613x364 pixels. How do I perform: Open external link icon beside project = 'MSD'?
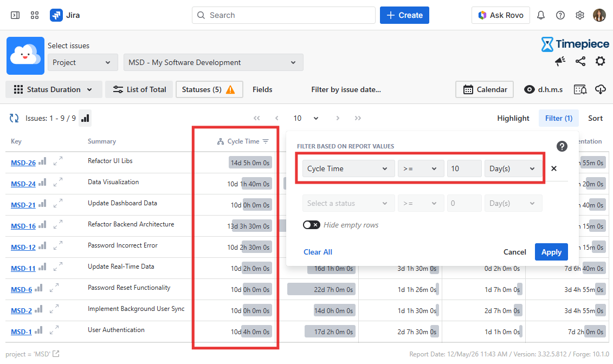coord(56,354)
